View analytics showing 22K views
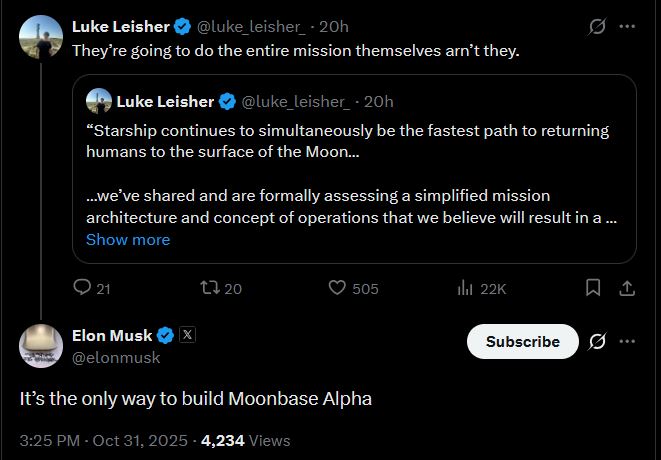661x460 pixels. (x=465, y=288)
